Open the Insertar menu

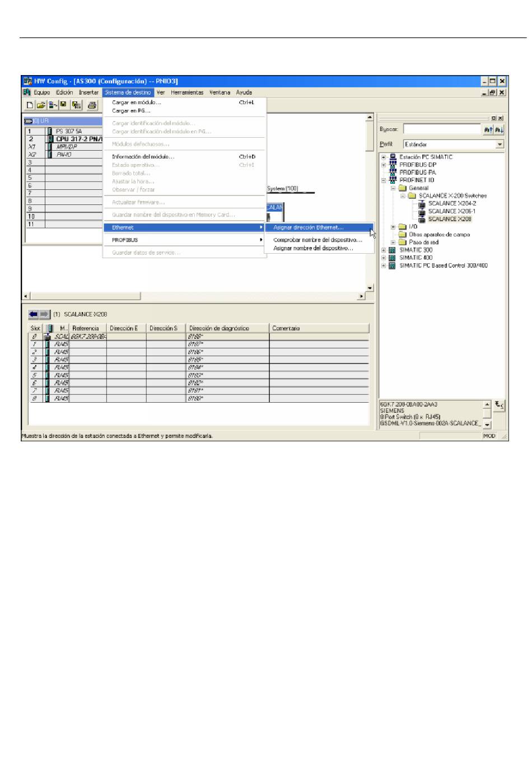(88, 92)
